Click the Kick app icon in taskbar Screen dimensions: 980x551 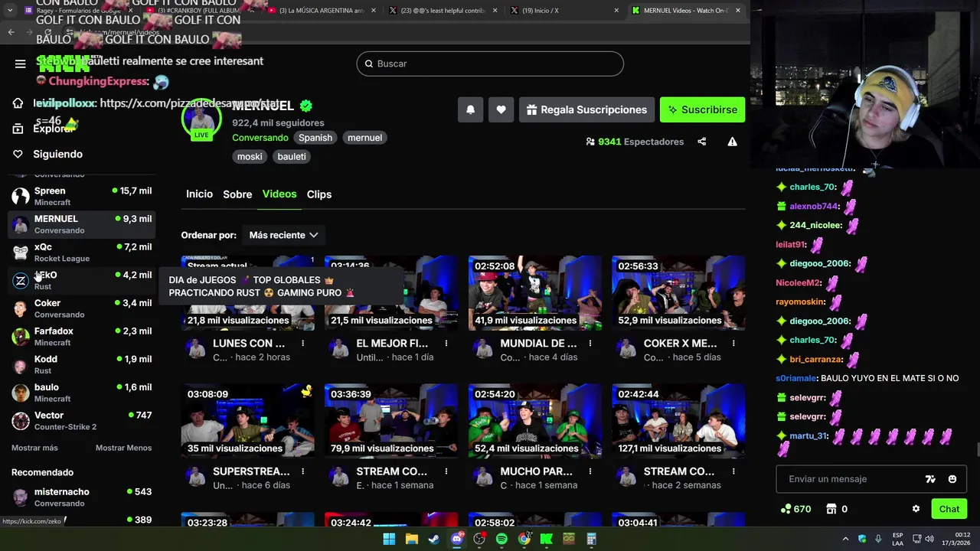[x=547, y=539]
